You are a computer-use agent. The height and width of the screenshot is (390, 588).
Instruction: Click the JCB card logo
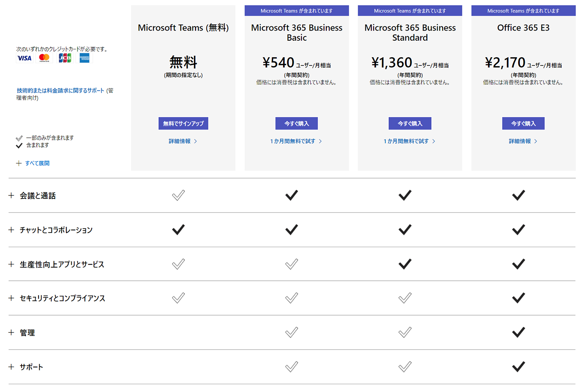(65, 58)
